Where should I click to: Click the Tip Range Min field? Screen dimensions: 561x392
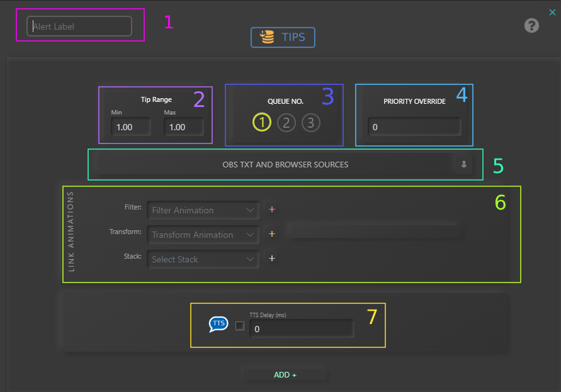click(131, 127)
